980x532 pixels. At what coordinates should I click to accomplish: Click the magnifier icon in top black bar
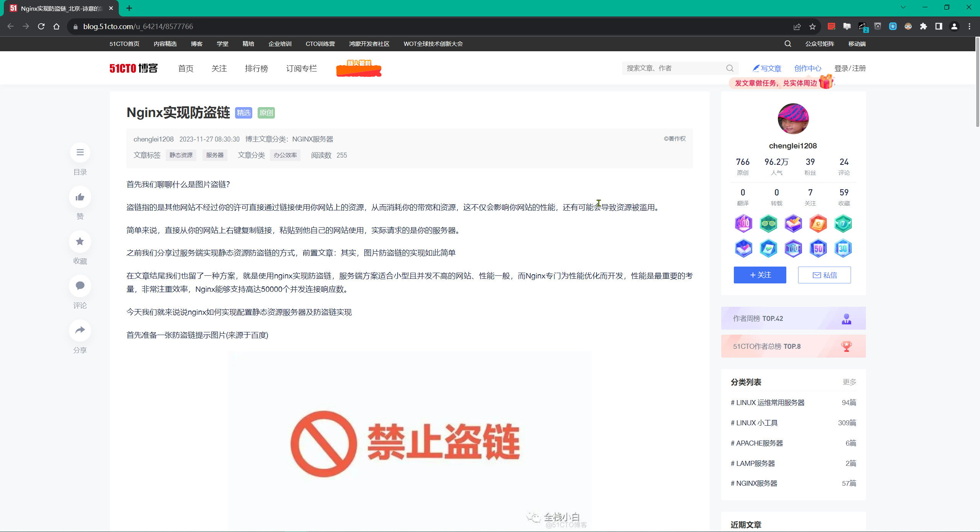pyautogui.click(x=787, y=44)
